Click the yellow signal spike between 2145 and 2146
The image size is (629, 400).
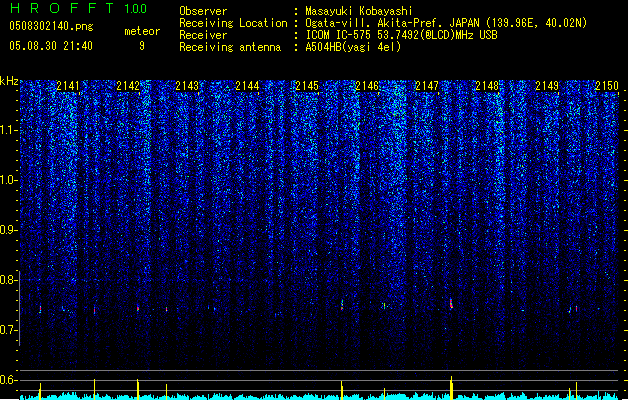pos(342,390)
